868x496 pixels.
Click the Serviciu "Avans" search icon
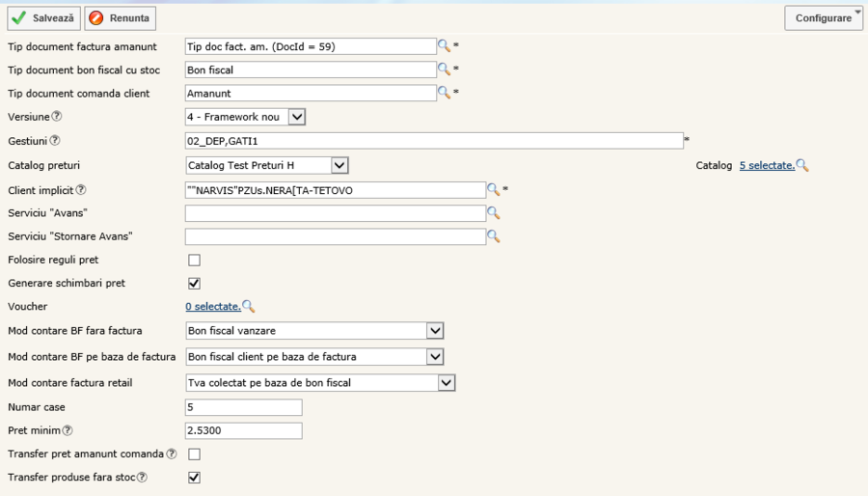(493, 213)
